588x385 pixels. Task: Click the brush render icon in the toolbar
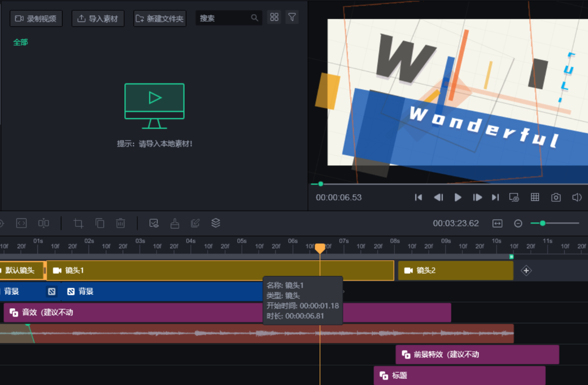(175, 223)
